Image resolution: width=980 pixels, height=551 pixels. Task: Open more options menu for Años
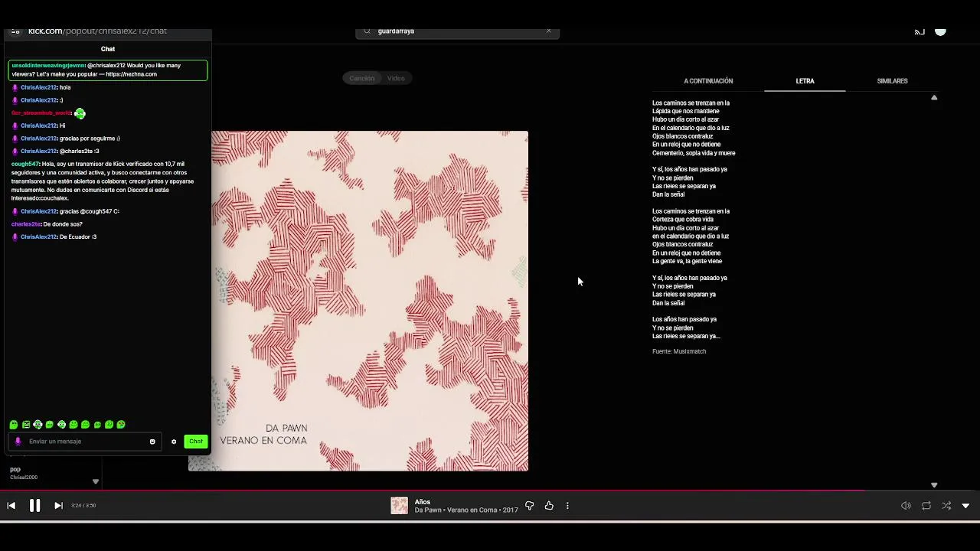567,506
